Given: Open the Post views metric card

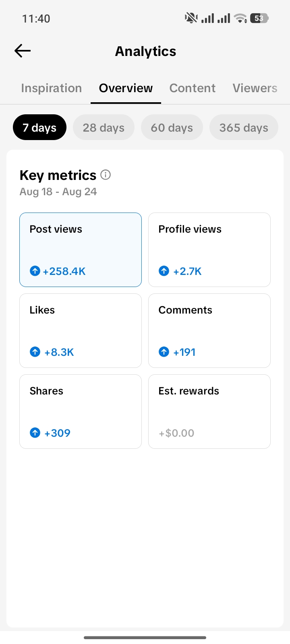Looking at the screenshot, I should 81,250.
